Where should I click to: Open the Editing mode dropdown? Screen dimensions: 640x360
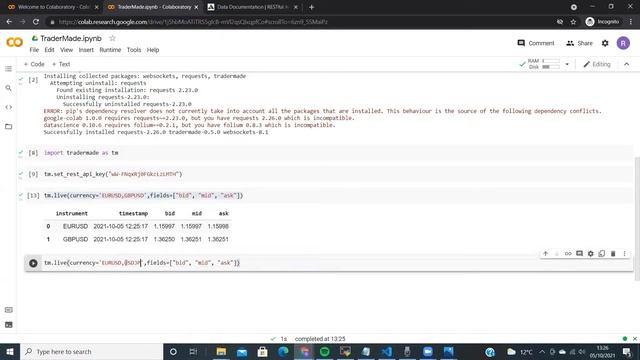(x=597, y=64)
